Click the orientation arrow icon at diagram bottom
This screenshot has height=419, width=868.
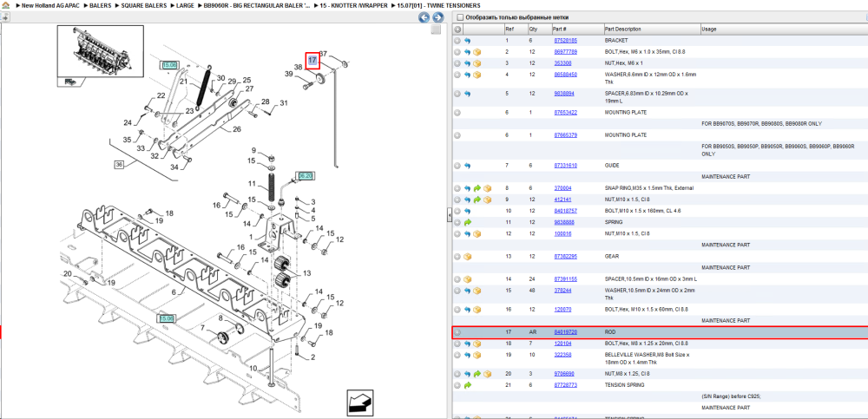click(360, 403)
